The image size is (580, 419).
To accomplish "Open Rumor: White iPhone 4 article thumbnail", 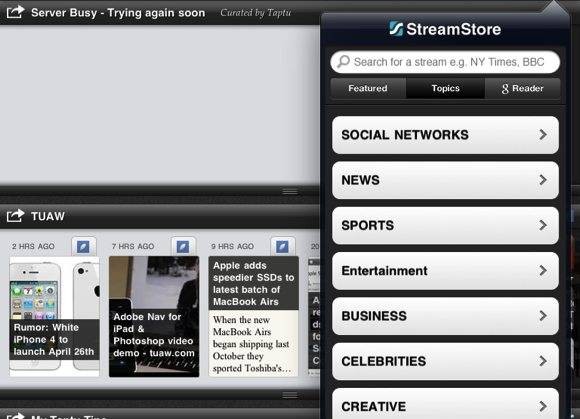I will pos(54,317).
